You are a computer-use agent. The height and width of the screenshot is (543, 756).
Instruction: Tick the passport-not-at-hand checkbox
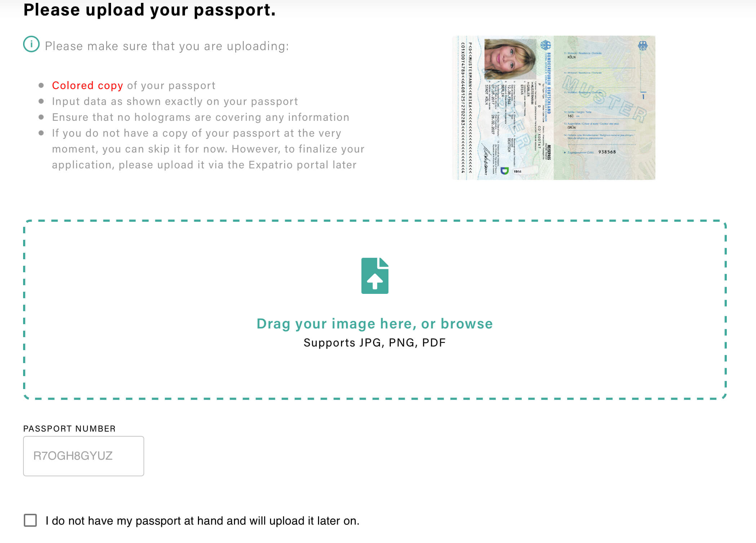[x=30, y=520]
